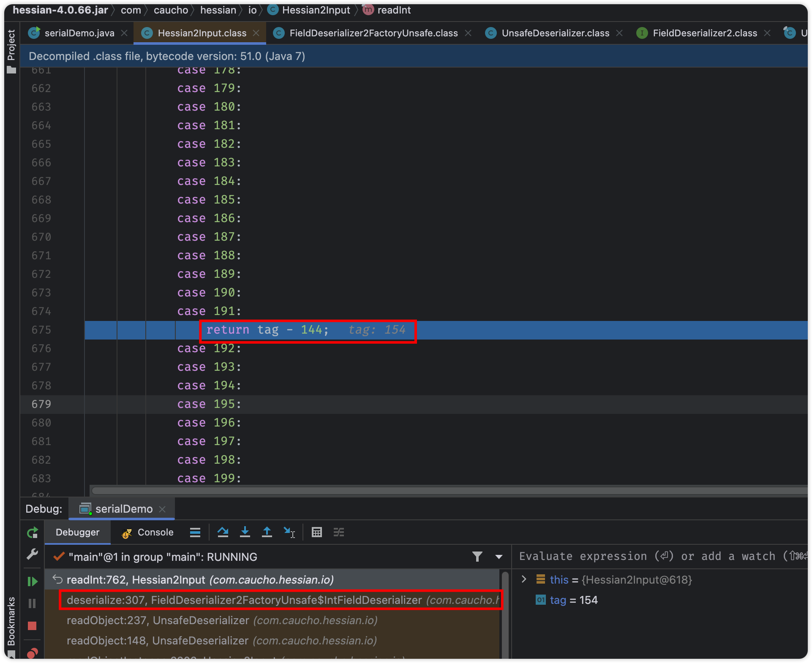
Task: Close the UnsafeDeserializer.class tab
Action: [x=619, y=33]
